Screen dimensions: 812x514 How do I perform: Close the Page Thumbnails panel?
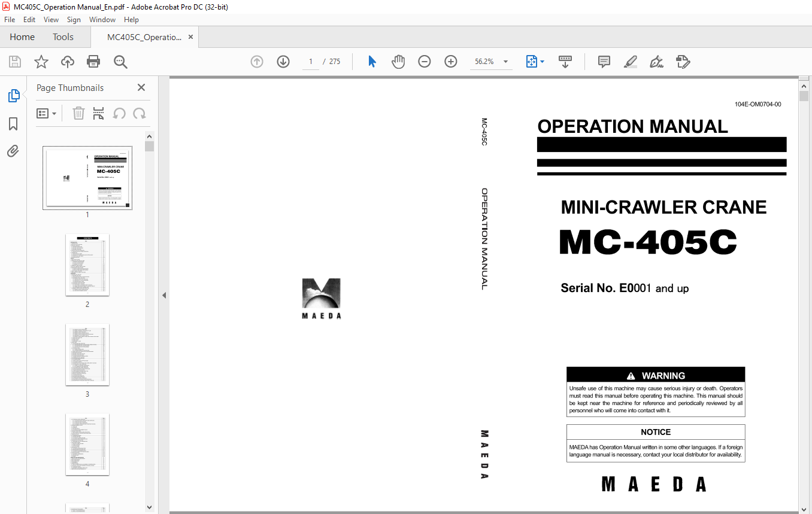pyautogui.click(x=141, y=87)
